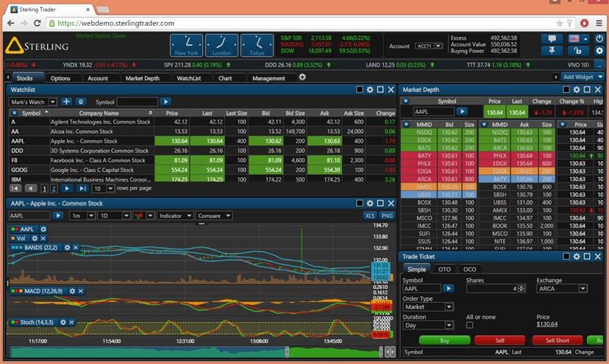Image resolution: width=609 pixels, height=364 pixels.
Task: Click the unlock padlock icon in header
Action: click(x=577, y=51)
